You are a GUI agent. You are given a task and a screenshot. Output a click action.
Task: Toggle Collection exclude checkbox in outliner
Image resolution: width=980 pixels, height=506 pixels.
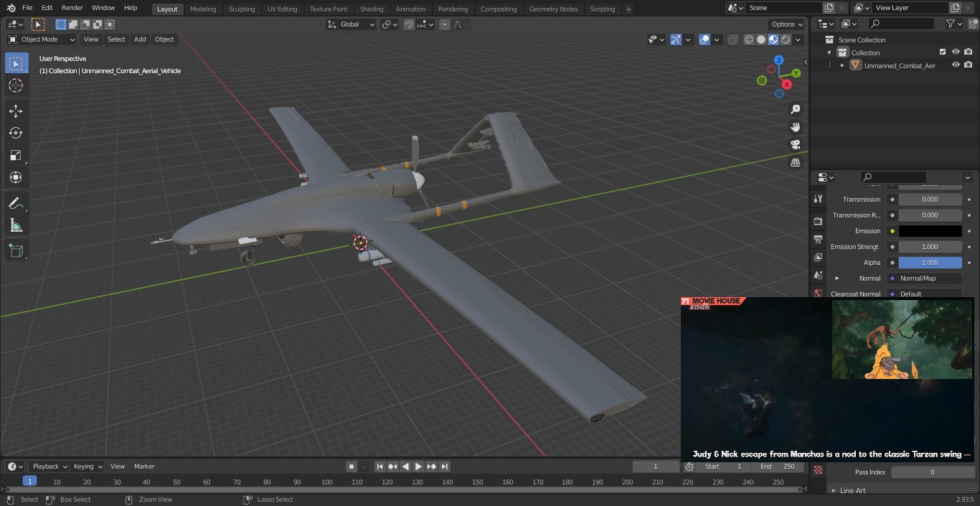pyautogui.click(x=943, y=52)
